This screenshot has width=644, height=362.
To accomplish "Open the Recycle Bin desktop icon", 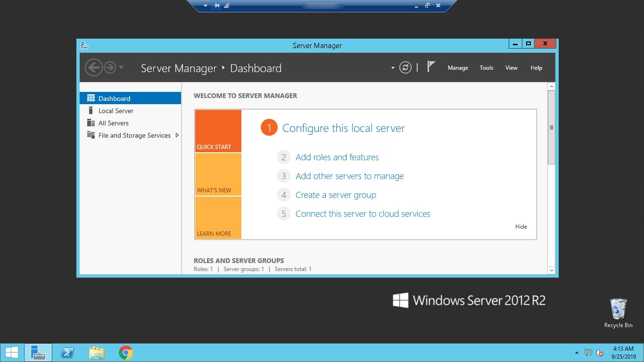I will (618, 313).
